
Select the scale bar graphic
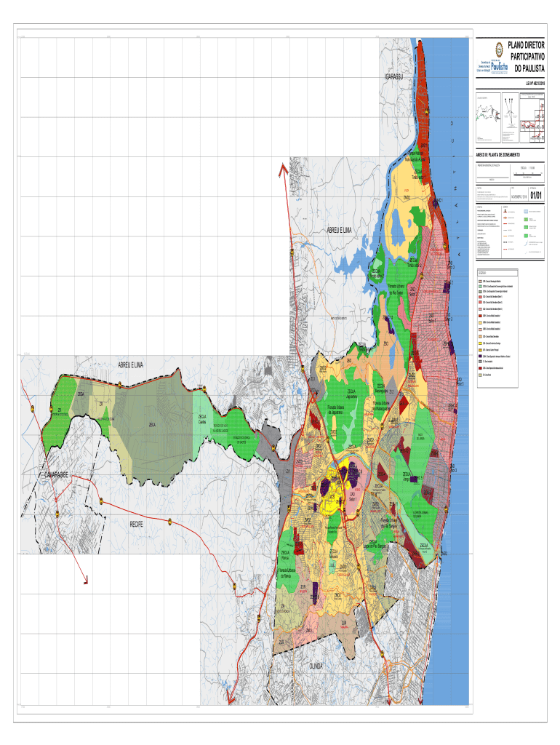tap(527, 173)
